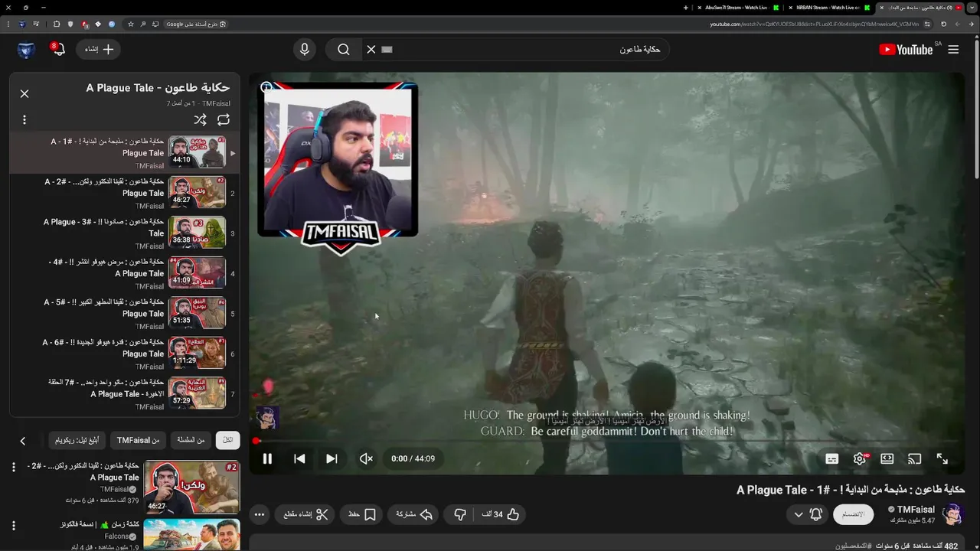Open the YouTube hamburger guide menu
The image size is (980, 551).
click(953, 49)
